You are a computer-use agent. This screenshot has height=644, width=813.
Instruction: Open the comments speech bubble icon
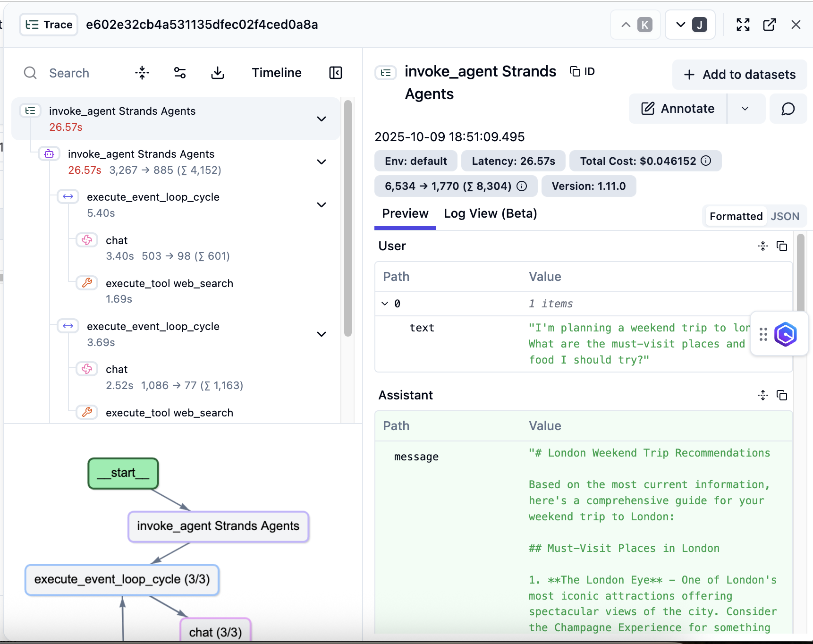pos(788,109)
